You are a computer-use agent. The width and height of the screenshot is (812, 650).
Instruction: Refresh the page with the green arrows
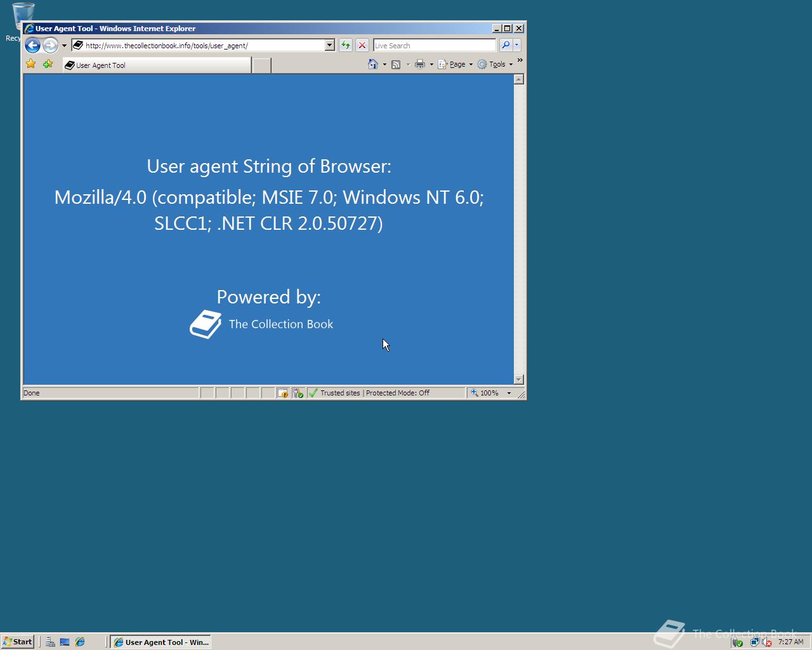pos(345,45)
